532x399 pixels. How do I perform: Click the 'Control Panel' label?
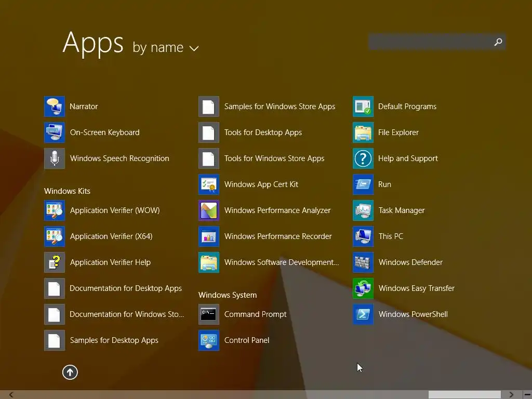(247, 340)
